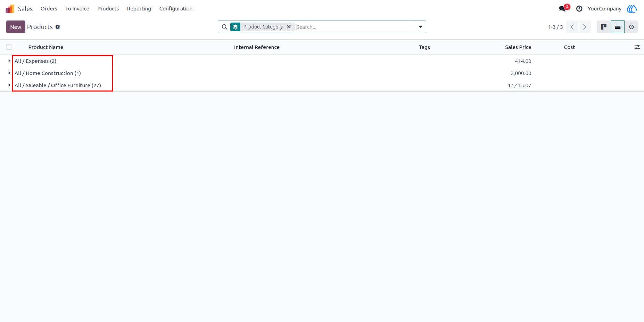The image size is (644, 322).
Task: Click the search magnifier icon
Action: click(x=224, y=27)
